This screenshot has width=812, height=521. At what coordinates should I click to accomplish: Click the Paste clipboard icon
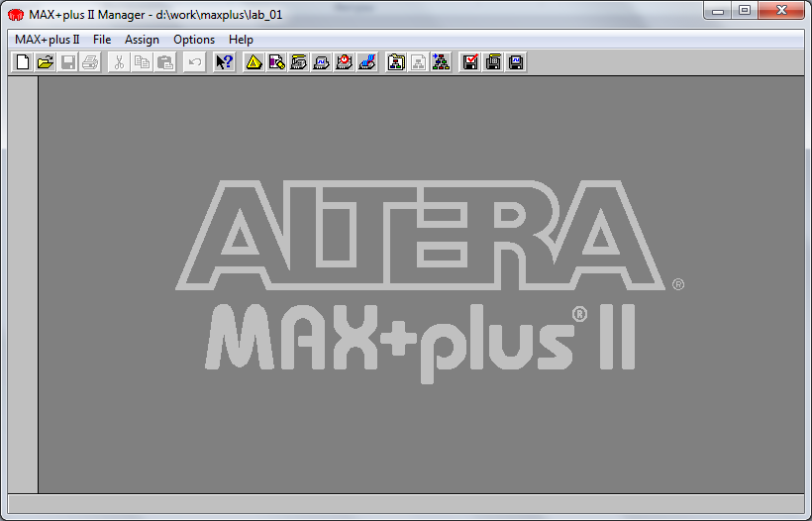[164, 62]
